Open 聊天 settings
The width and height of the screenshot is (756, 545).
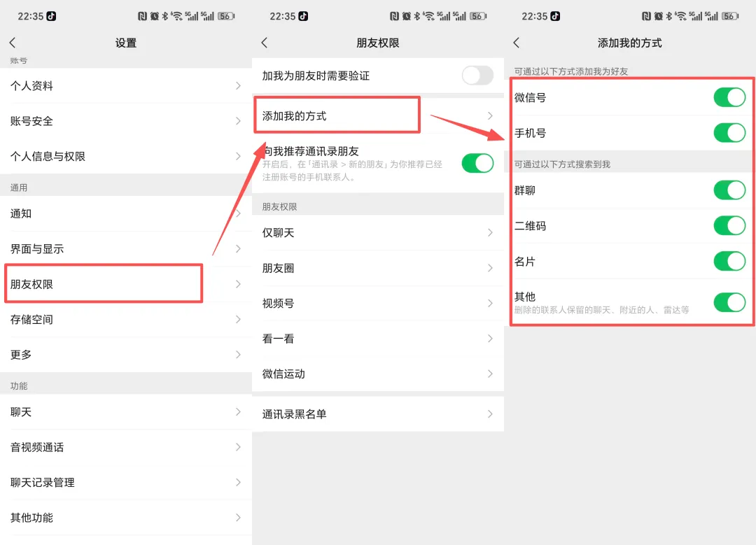pyautogui.click(x=126, y=412)
